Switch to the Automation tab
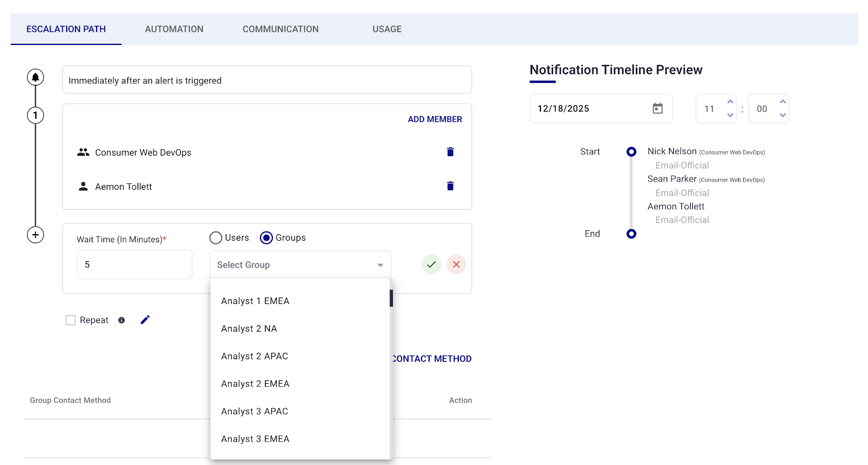The width and height of the screenshot is (868, 465). point(174,29)
